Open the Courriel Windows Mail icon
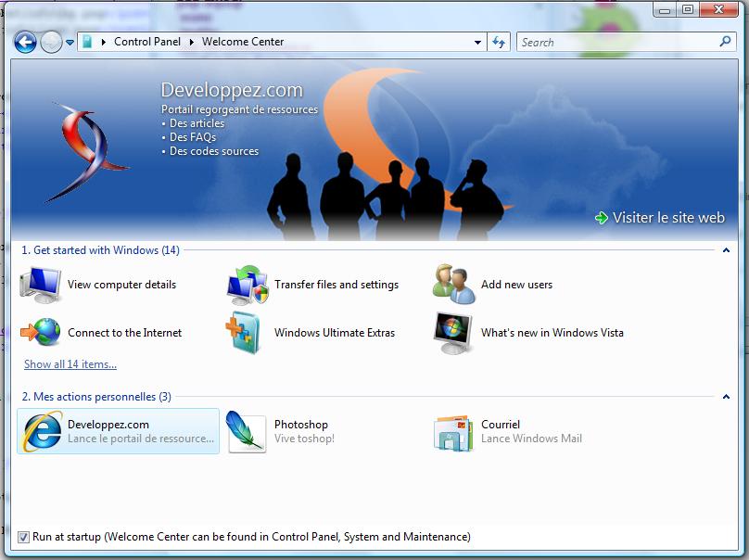Screen dimensions: 749x560 454,432
